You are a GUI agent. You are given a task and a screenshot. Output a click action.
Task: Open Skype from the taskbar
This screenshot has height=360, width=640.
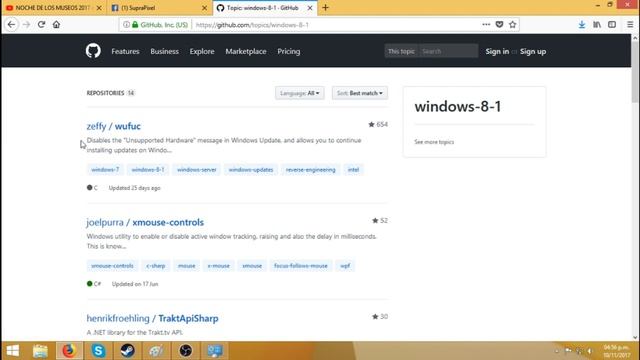pos(98,351)
